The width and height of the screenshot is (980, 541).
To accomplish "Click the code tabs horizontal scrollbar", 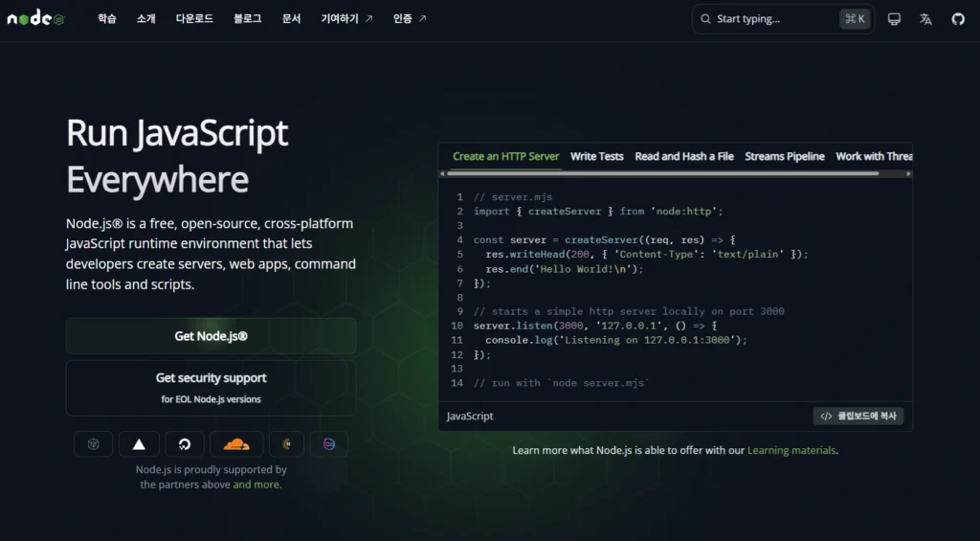I will 662,174.
